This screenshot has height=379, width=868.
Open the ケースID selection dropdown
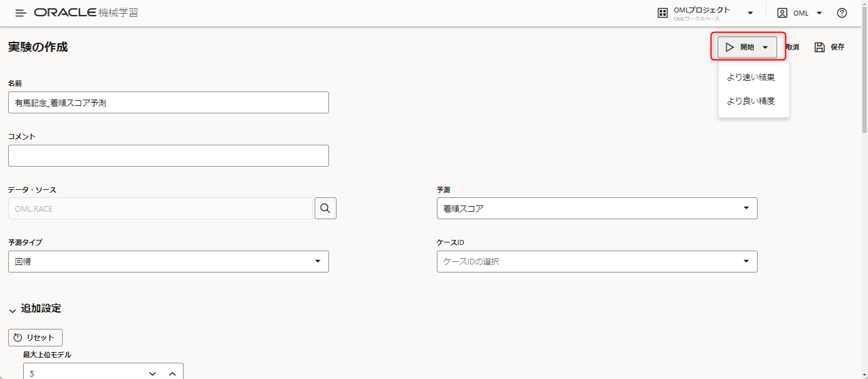pos(597,262)
